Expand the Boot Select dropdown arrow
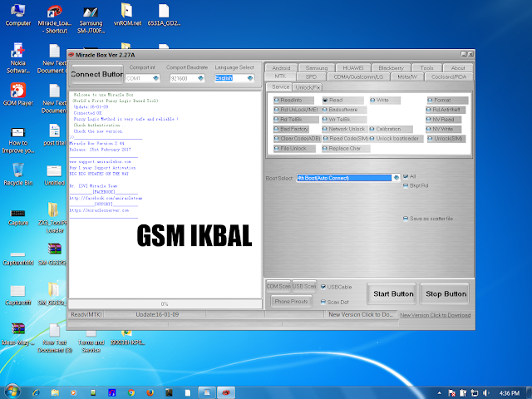The width and height of the screenshot is (532, 399). pyautogui.click(x=396, y=178)
